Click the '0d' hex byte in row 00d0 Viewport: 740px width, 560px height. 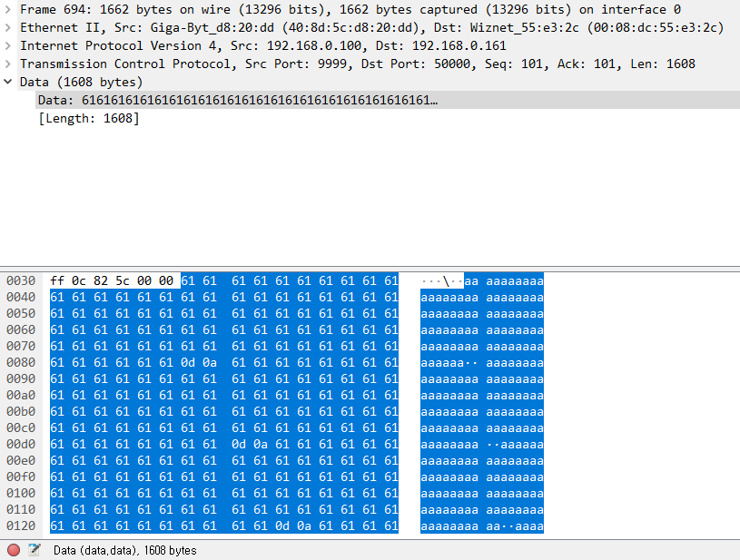pyautogui.click(x=239, y=445)
